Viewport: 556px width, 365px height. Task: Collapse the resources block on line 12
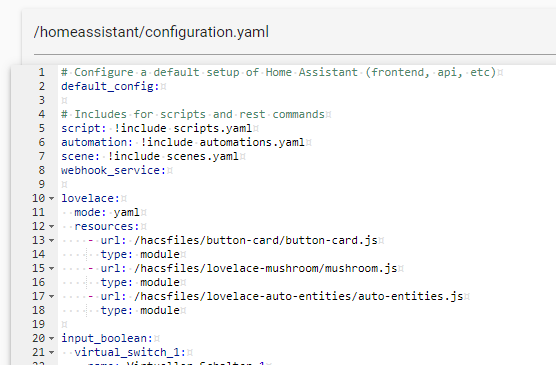pyautogui.click(x=52, y=227)
